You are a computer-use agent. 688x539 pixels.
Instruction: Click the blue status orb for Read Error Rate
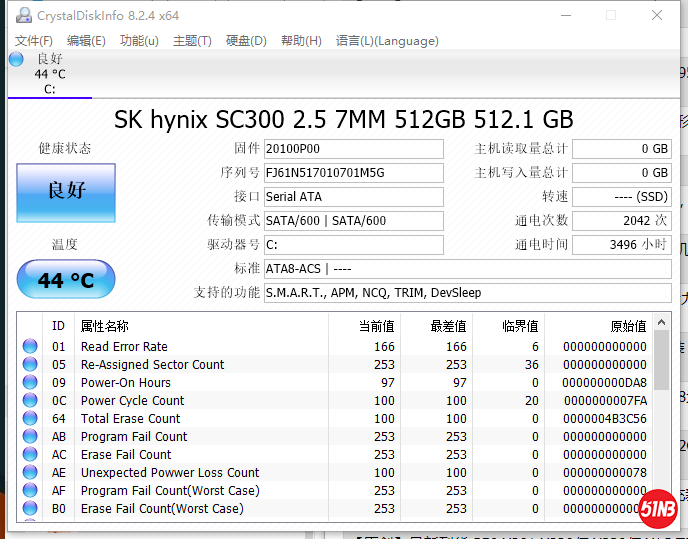click(30, 347)
